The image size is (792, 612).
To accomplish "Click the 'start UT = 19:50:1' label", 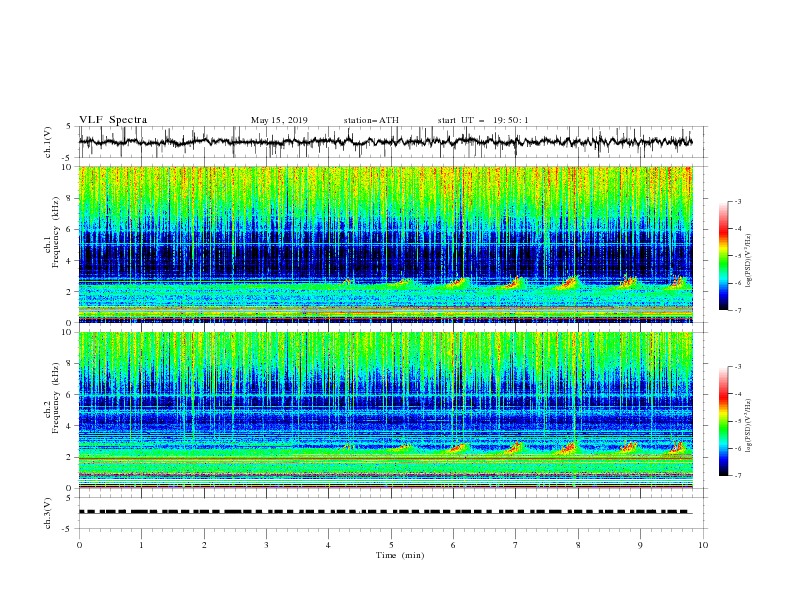I will 483,120.
